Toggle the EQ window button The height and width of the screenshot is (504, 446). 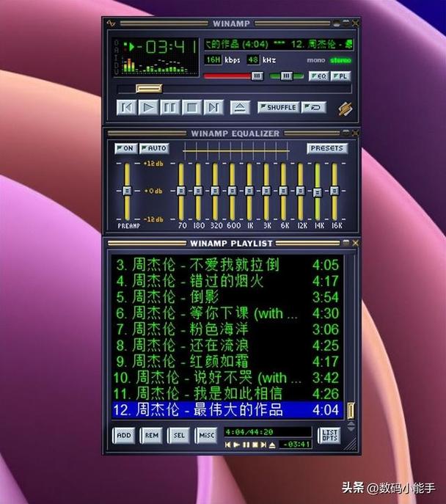click(x=319, y=76)
